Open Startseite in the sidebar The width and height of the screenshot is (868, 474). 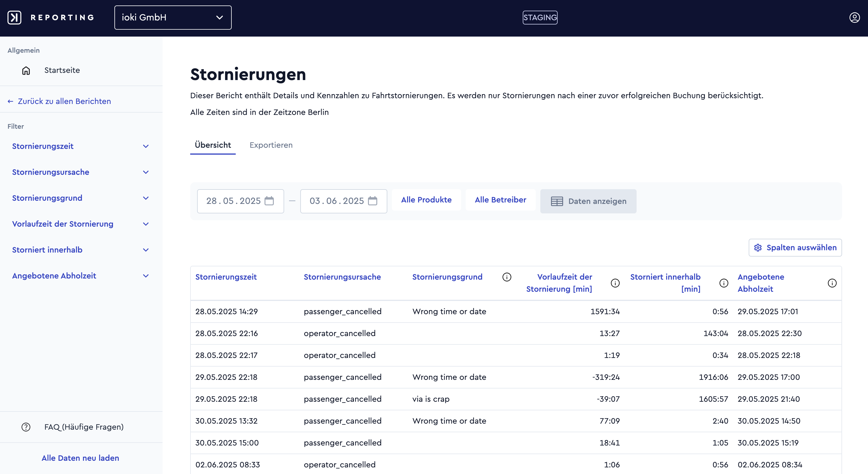pyautogui.click(x=62, y=70)
